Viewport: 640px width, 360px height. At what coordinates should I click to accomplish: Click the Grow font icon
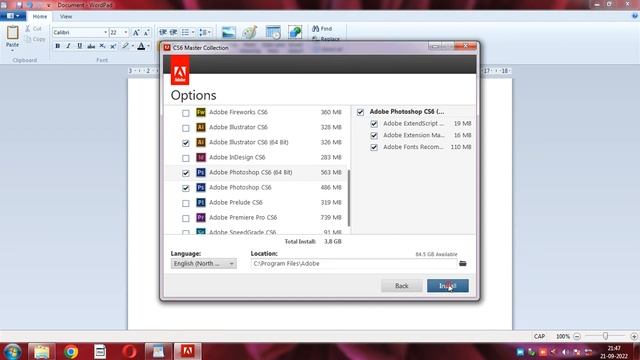click(x=136, y=32)
